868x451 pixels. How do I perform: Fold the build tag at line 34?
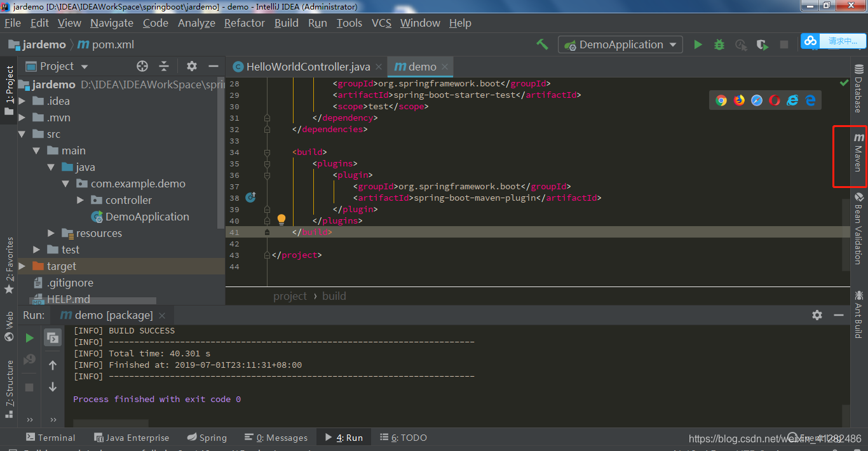coord(267,152)
